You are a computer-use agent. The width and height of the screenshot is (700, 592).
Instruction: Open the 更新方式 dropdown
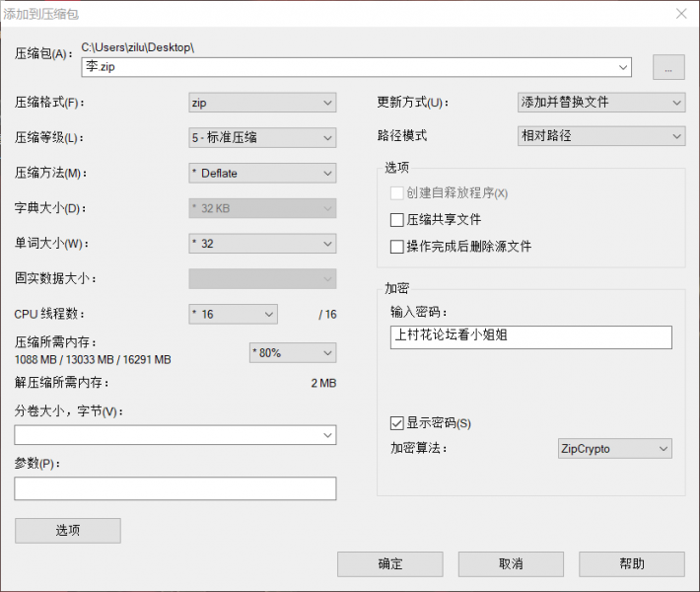[x=600, y=103]
